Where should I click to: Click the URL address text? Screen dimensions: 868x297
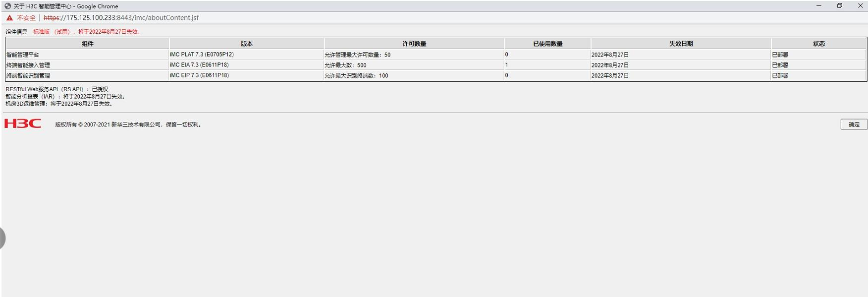click(x=121, y=18)
